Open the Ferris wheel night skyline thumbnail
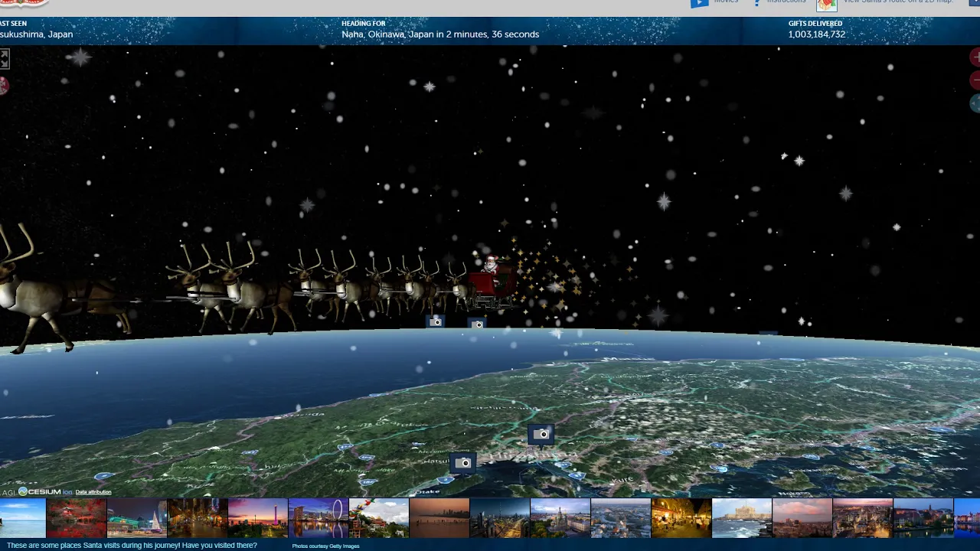Image resolution: width=980 pixels, height=551 pixels. tap(318, 518)
